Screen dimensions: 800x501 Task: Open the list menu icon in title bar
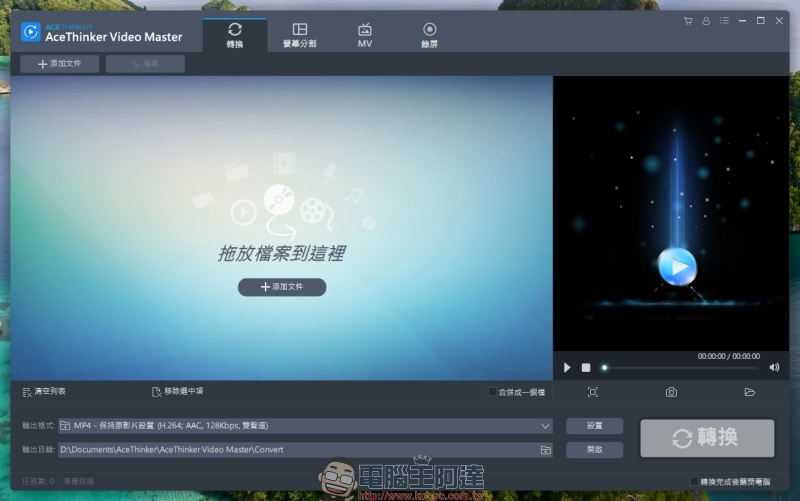[x=724, y=20]
